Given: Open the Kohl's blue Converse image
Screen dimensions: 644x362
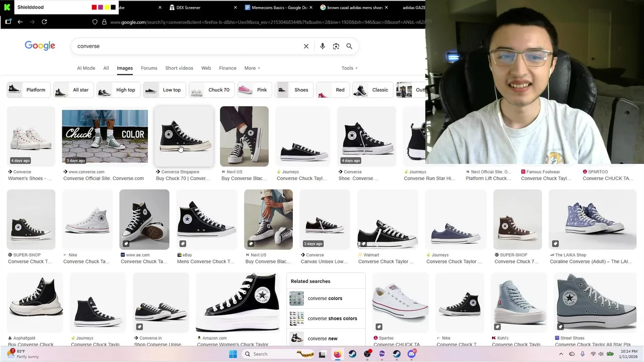Looking at the screenshot, I should click(x=518, y=303).
